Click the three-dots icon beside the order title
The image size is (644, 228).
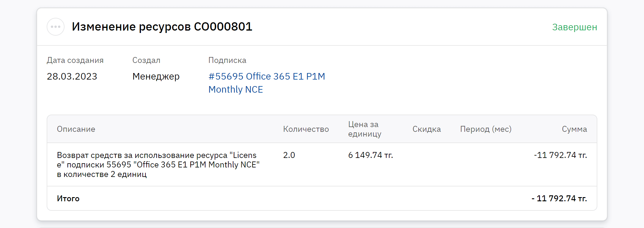pyautogui.click(x=56, y=27)
